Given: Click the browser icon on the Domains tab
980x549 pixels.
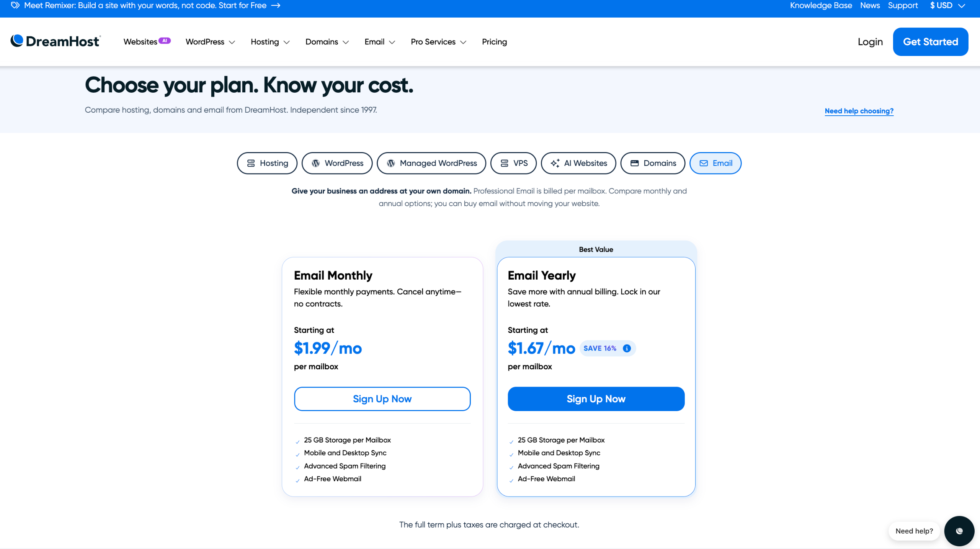Looking at the screenshot, I should pyautogui.click(x=634, y=163).
